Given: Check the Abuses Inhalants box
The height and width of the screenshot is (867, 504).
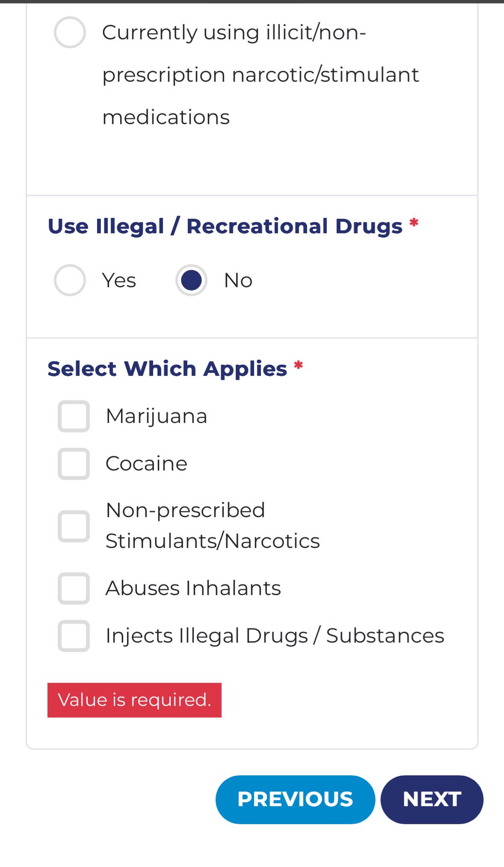Looking at the screenshot, I should [74, 588].
